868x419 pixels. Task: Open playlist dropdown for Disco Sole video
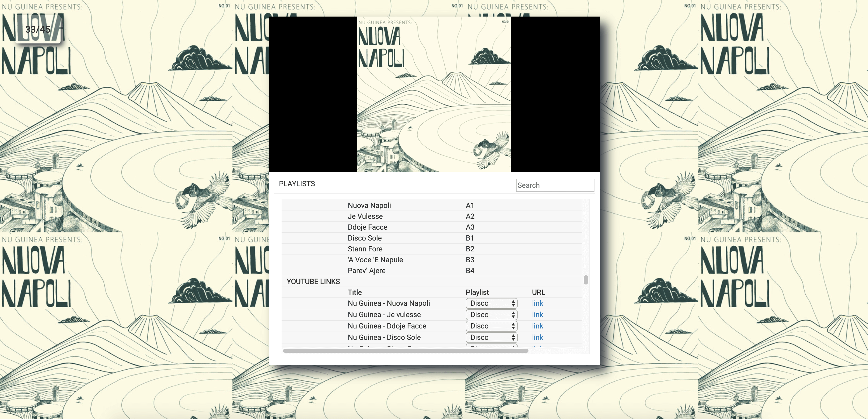(491, 338)
